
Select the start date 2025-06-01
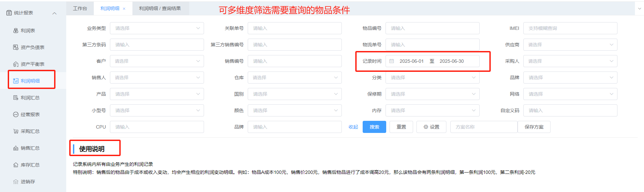(x=411, y=61)
